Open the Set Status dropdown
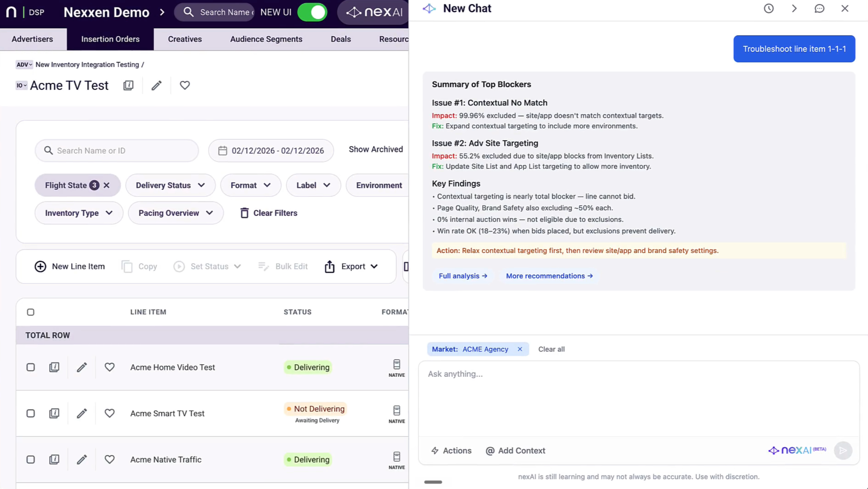The height and width of the screenshot is (489, 868). click(x=208, y=266)
